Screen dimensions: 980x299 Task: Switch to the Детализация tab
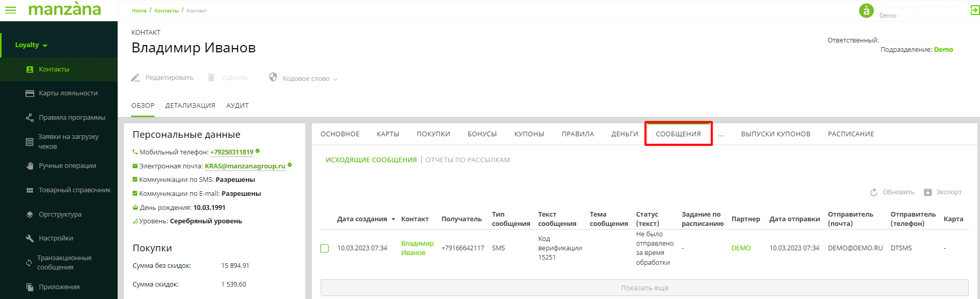click(x=190, y=106)
